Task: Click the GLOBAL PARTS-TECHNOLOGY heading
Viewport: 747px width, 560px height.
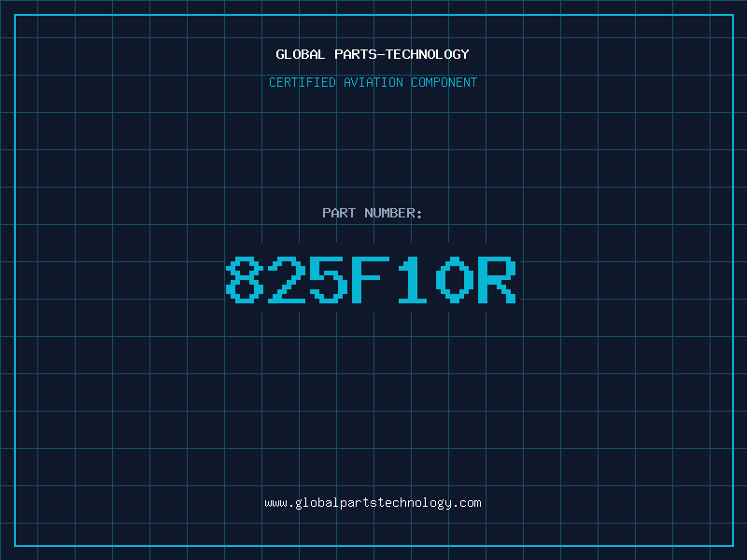Action: pos(373,54)
